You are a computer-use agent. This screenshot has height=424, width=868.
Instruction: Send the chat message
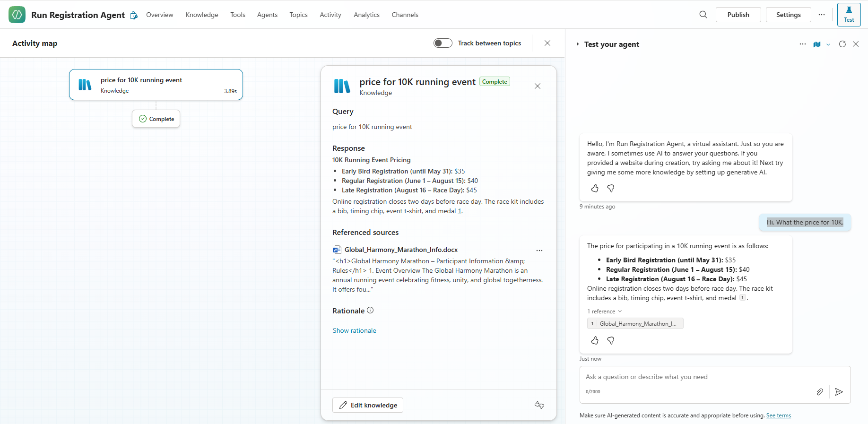(x=839, y=392)
